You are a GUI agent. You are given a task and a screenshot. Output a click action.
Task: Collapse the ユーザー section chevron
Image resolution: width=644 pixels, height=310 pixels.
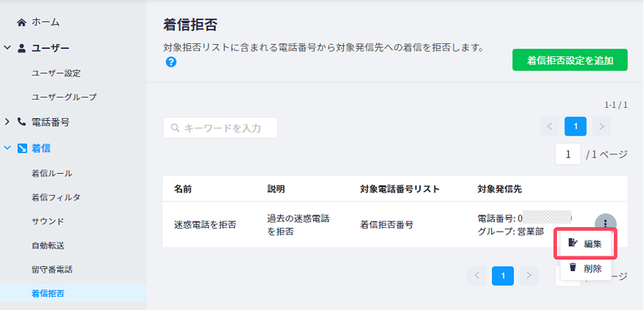click(7, 48)
